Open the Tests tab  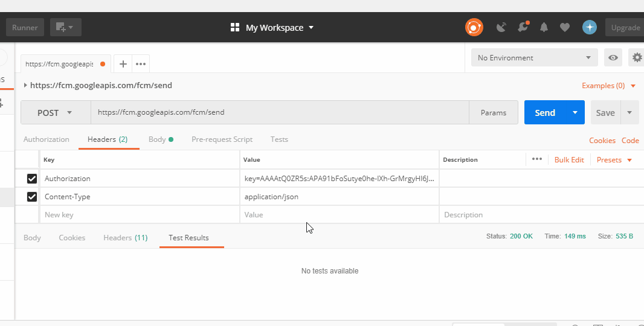279,139
